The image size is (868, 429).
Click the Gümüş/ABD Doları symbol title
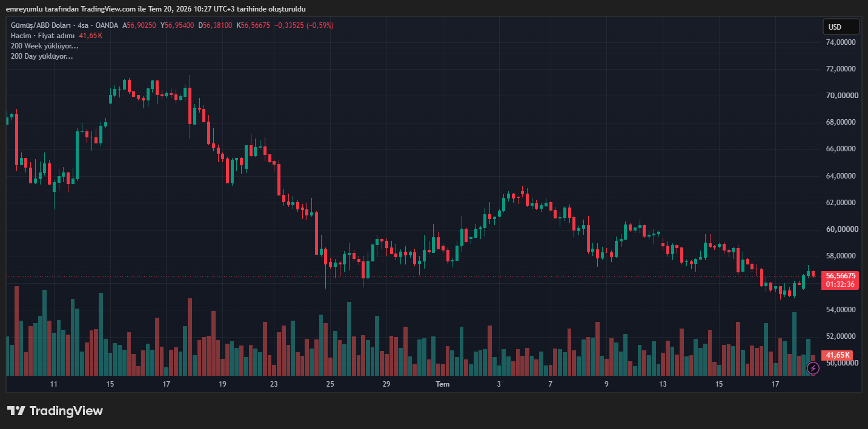point(42,25)
